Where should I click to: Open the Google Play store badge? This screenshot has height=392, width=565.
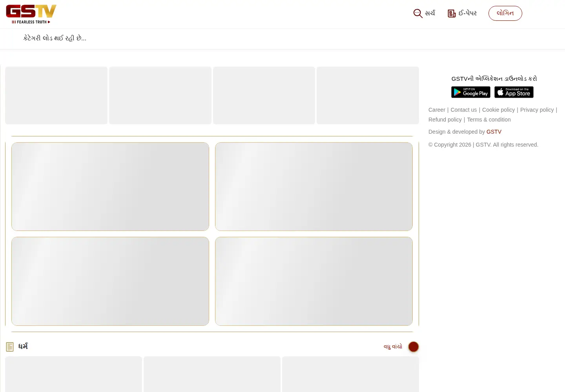point(471,92)
